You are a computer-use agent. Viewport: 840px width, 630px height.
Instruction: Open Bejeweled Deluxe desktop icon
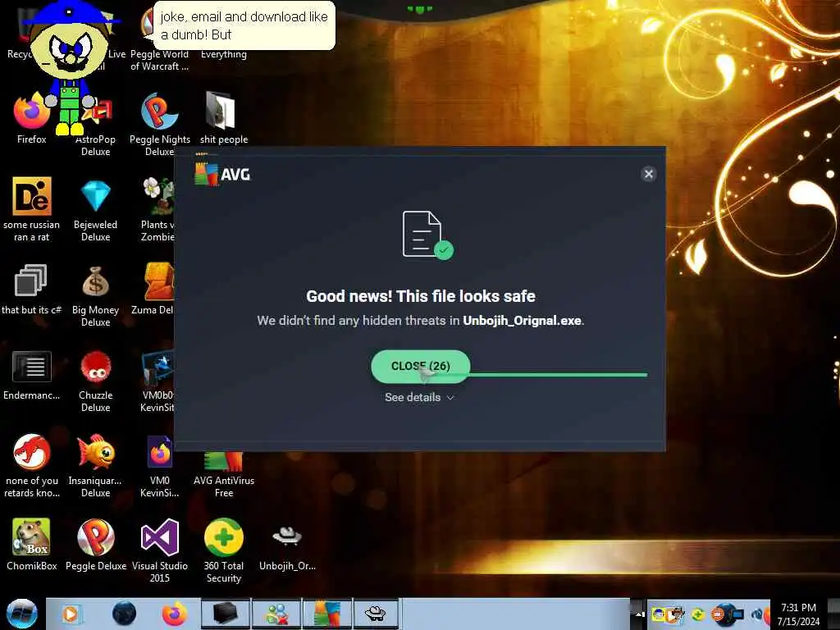[x=95, y=209]
